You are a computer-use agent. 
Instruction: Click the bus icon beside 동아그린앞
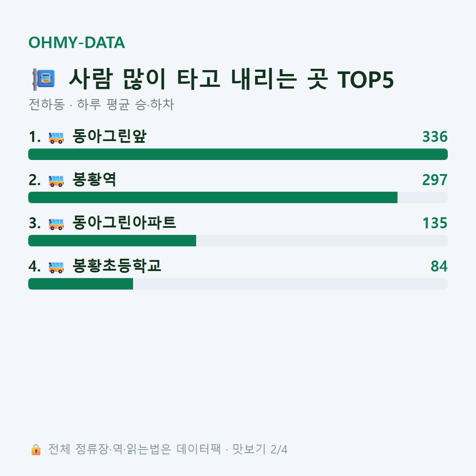pos(56,138)
